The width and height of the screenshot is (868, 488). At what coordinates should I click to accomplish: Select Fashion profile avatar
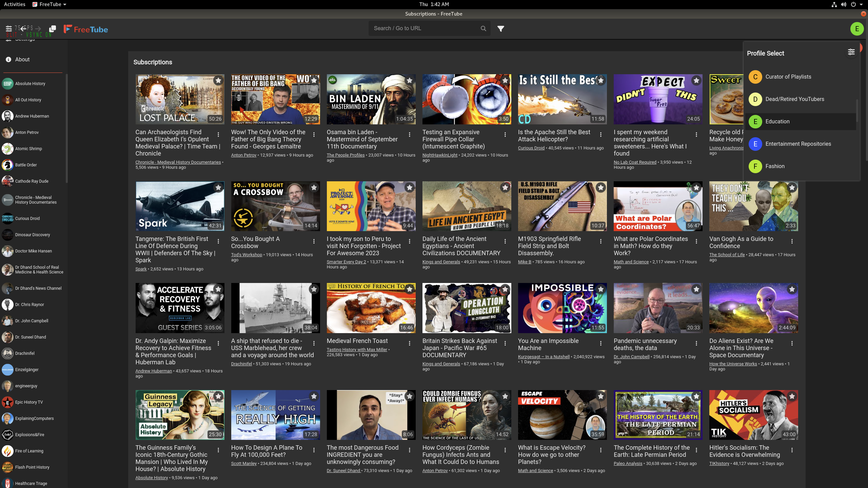(x=755, y=166)
